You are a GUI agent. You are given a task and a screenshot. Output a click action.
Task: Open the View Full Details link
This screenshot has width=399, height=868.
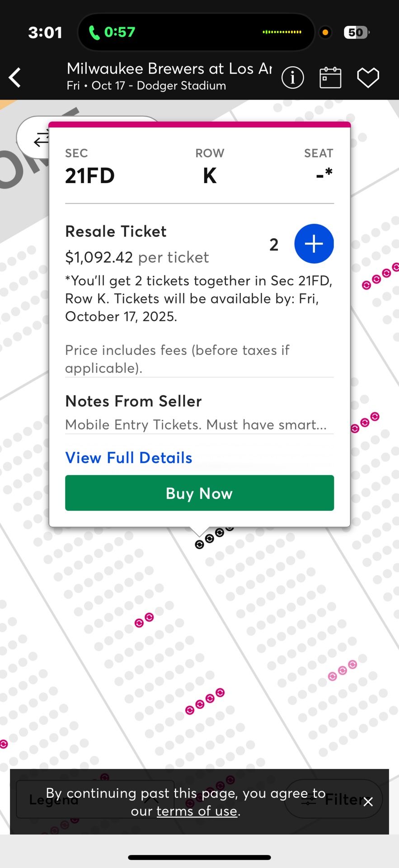click(x=129, y=458)
